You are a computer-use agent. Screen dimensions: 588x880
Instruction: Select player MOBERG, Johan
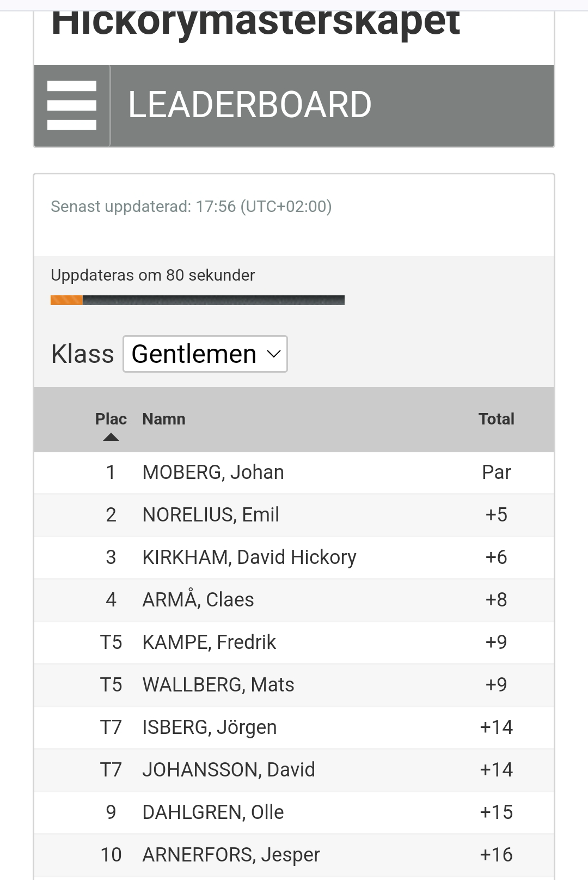294,472
